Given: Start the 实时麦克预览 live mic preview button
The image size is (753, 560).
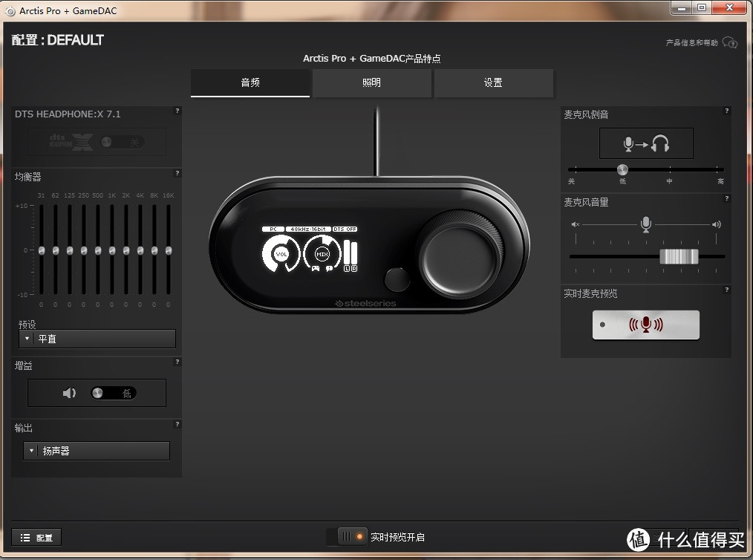Looking at the screenshot, I should point(646,325).
